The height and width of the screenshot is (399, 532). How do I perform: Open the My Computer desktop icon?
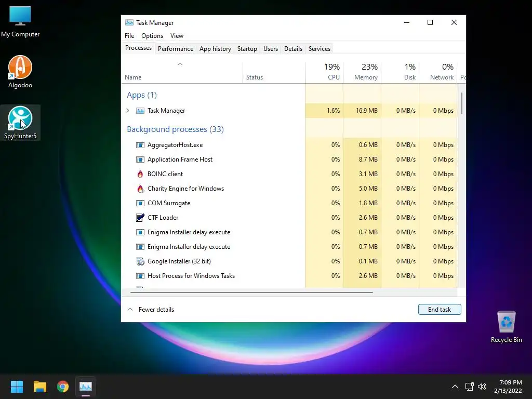pyautogui.click(x=20, y=21)
